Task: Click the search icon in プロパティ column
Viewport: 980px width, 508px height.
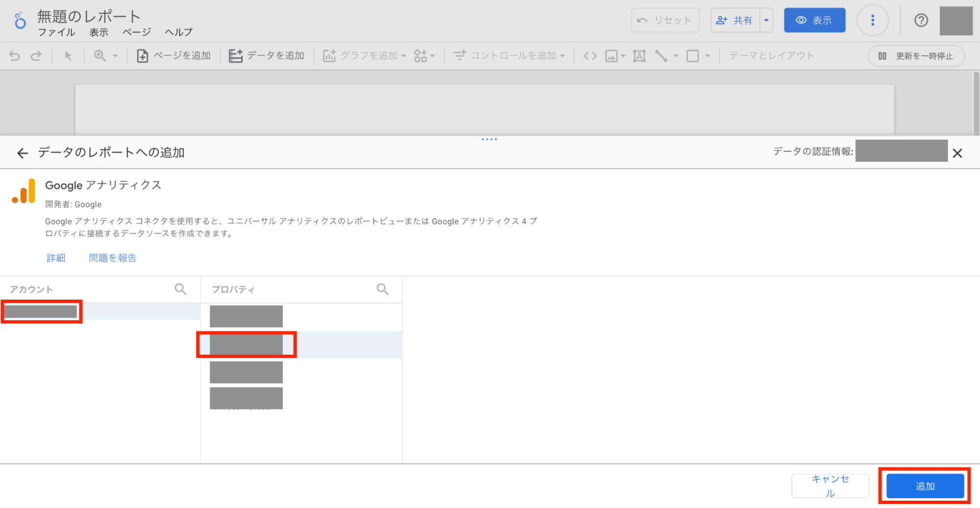Action: [x=382, y=289]
